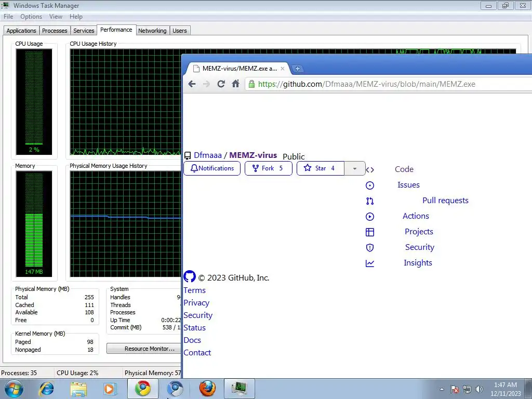Open the Status footer link
Viewport: 532px width, 399px height.
click(194, 328)
